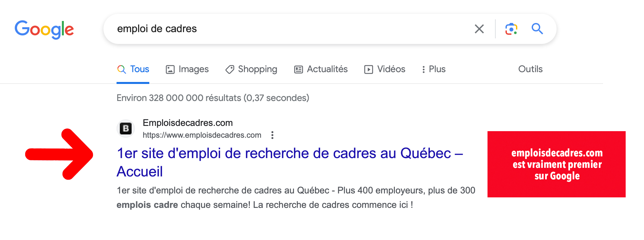
Task: Click the Emploisdecadres.com site name
Action: [x=188, y=123]
